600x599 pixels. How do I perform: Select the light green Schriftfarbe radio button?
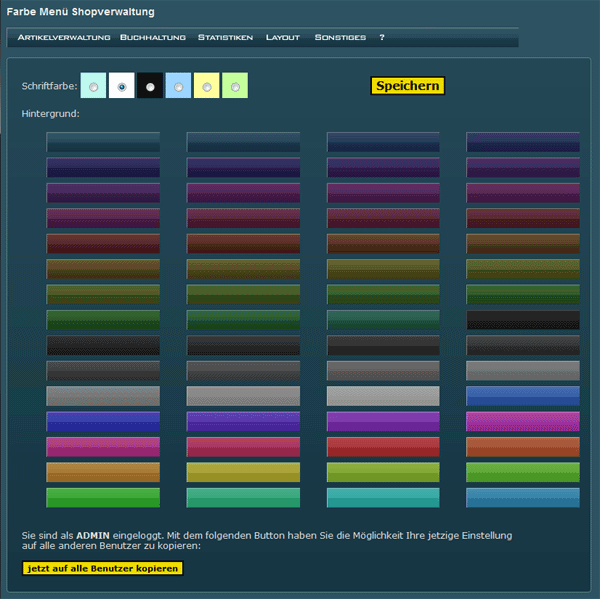[235, 87]
